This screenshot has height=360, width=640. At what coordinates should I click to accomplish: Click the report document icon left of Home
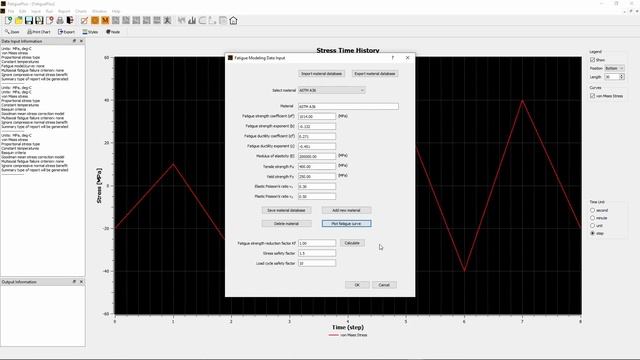[223, 20]
